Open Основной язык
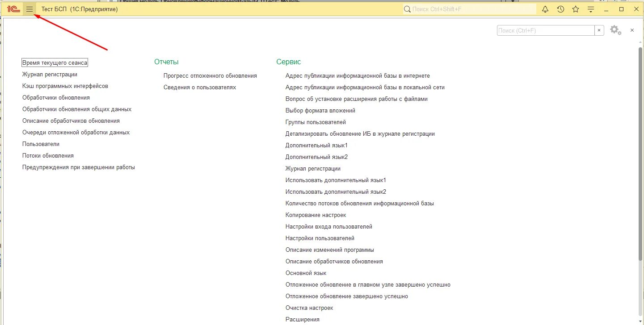Image resolution: width=644 pixels, height=325 pixels. [x=306, y=273]
